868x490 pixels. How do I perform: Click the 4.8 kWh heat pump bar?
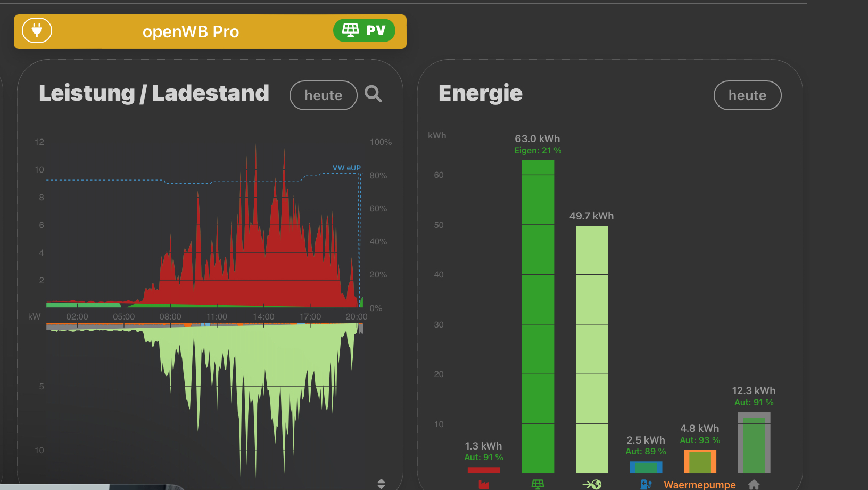[700, 461]
